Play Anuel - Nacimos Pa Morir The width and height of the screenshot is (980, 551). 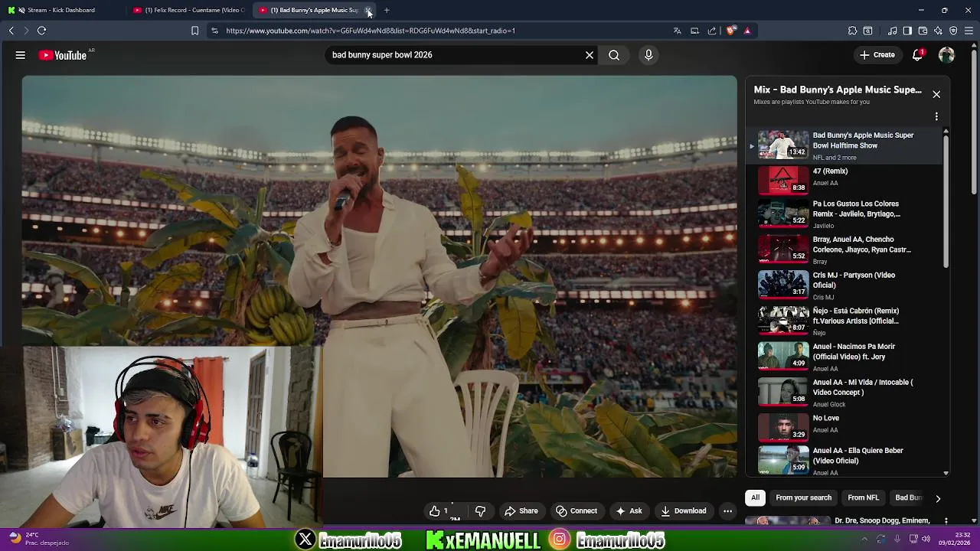(x=846, y=356)
